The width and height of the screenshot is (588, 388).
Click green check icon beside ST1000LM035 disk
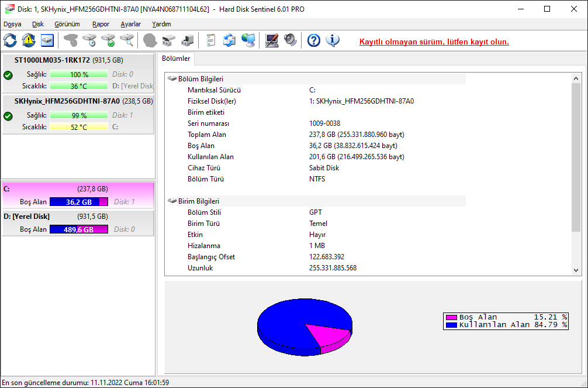tap(8, 75)
